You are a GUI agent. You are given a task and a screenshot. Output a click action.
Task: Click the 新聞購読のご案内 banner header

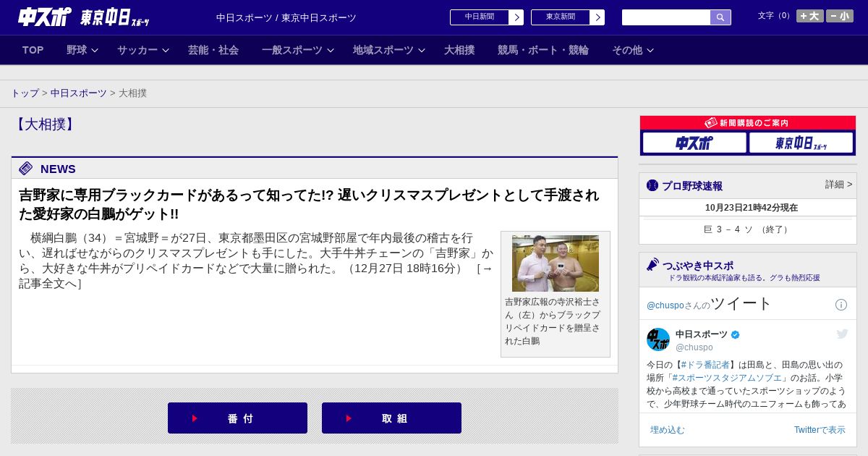pyautogui.click(x=748, y=123)
